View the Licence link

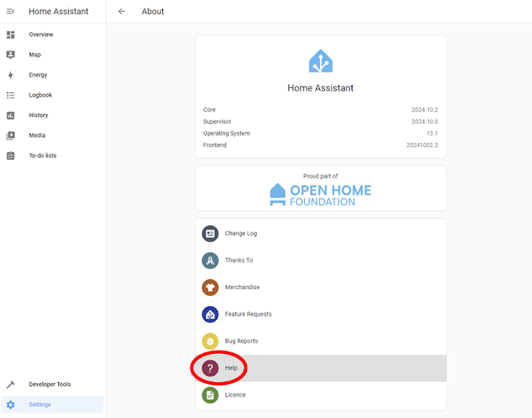coord(235,395)
